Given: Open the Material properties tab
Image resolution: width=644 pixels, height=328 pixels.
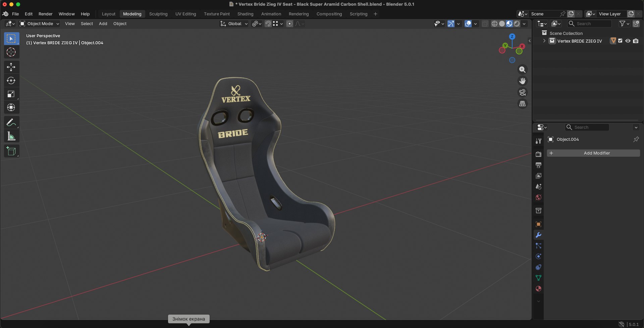Looking at the screenshot, I should pyautogui.click(x=538, y=289).
